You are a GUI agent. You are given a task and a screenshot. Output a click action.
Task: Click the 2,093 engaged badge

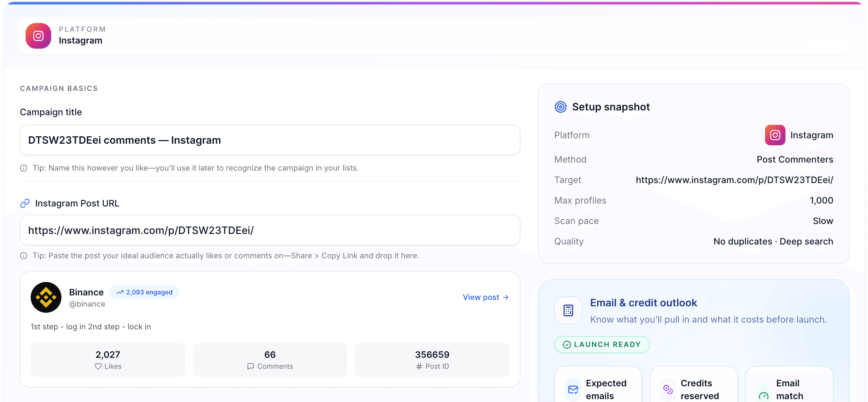(x=144, y=293)
